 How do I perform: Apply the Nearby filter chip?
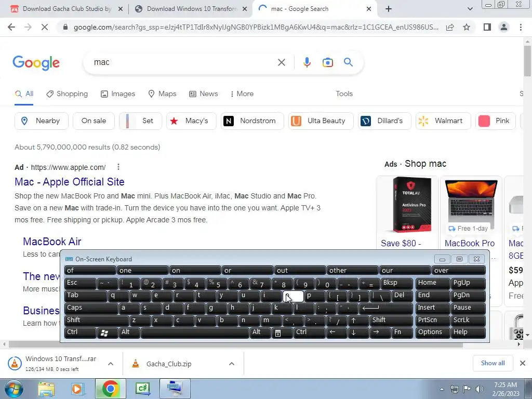point(42,121)
